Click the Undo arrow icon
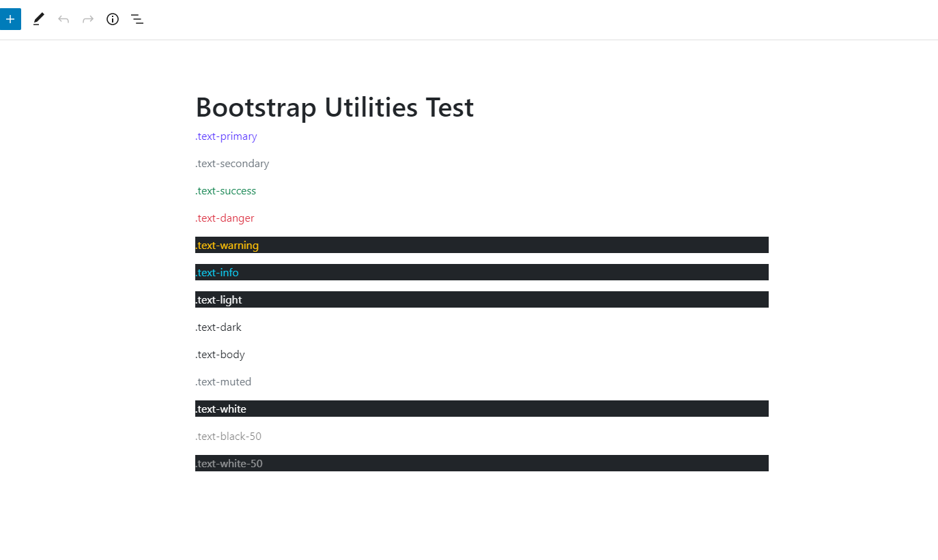This screenshot has height=560, width=938. point(63,19)
